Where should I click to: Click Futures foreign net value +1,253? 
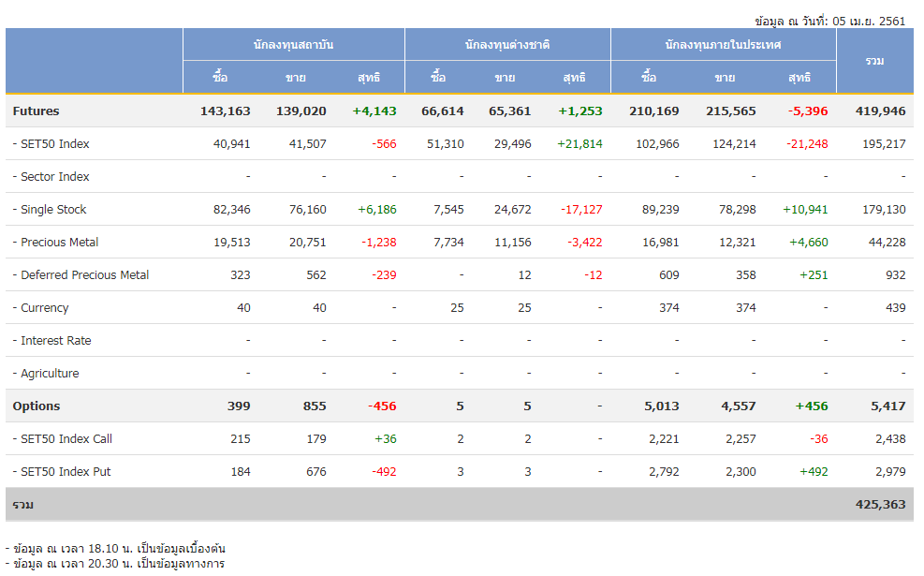point(580,111)
